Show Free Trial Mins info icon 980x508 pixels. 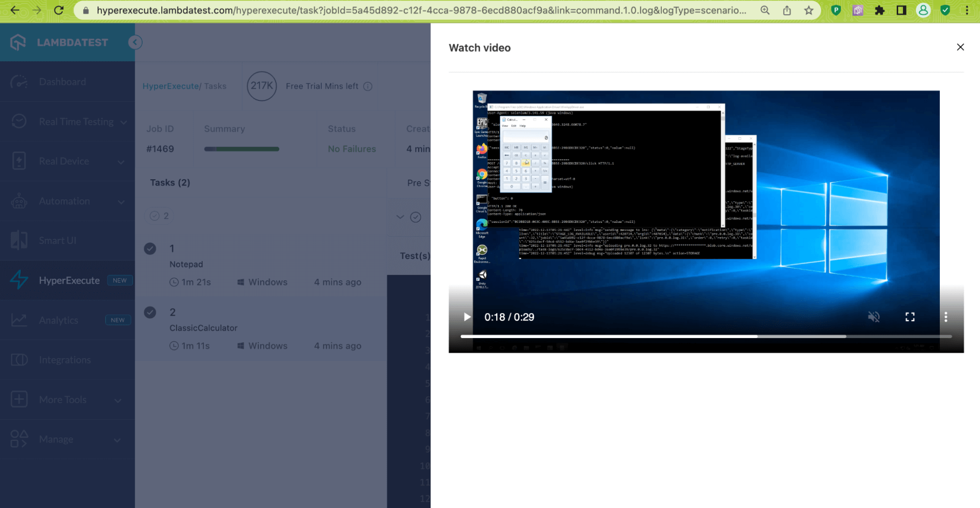(x=368, y=86)
